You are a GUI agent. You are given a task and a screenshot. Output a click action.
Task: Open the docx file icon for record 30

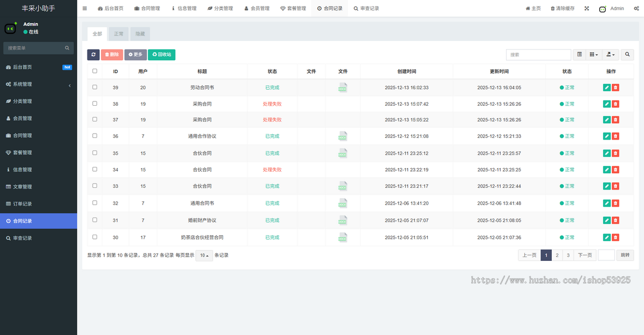342,237
